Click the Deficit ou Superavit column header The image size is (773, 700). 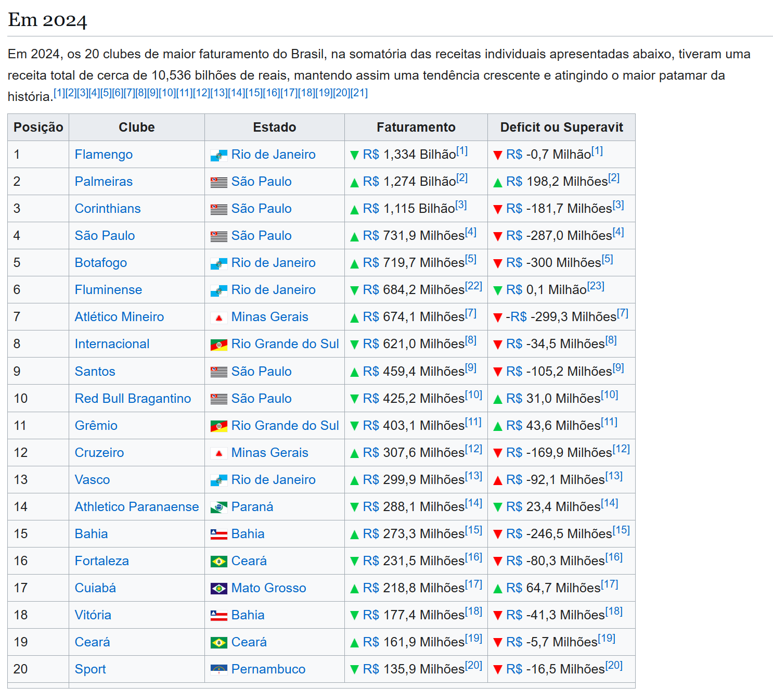562,128
